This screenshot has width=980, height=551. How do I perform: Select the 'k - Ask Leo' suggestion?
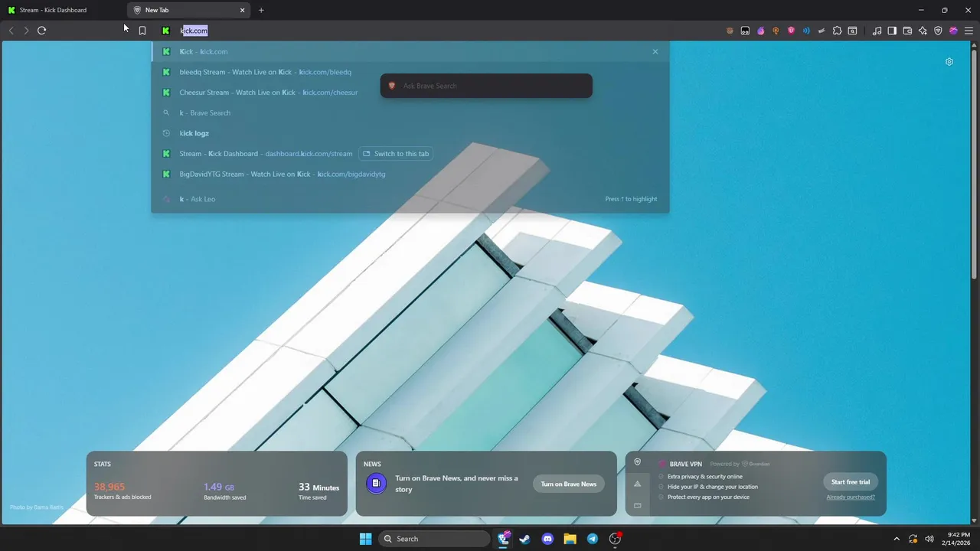click(x=410, y=199)
